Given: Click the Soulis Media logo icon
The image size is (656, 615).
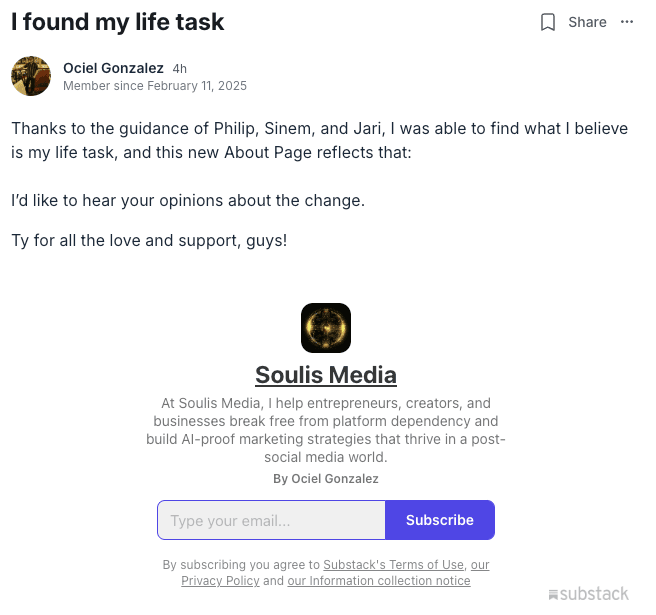Looking at the screenshot, I should tap(326, 328).
